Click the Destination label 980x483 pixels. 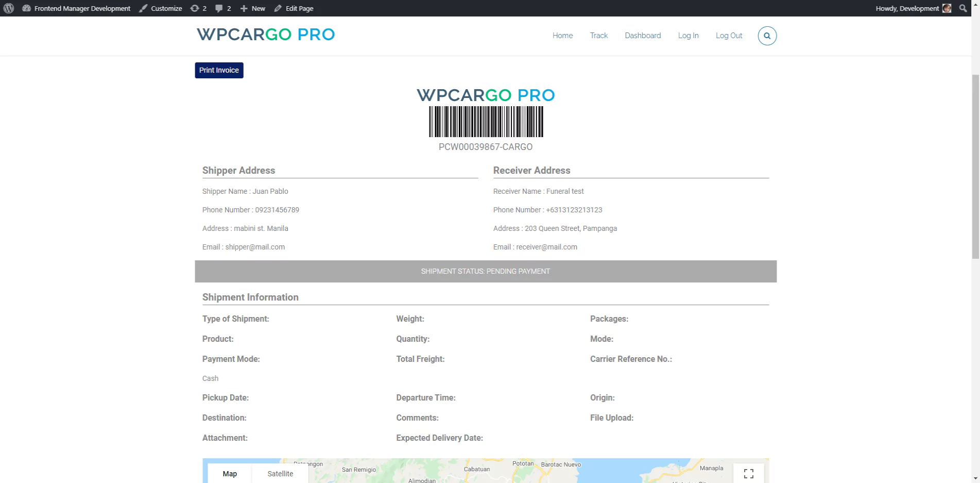point(224,418)
